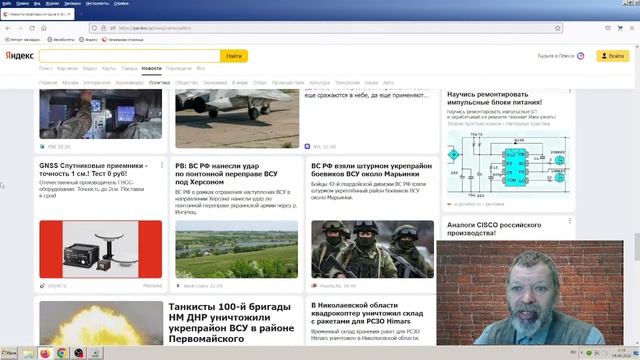
Task: Click the fighter jet photo thumbnail
Action: click(237, 118)
